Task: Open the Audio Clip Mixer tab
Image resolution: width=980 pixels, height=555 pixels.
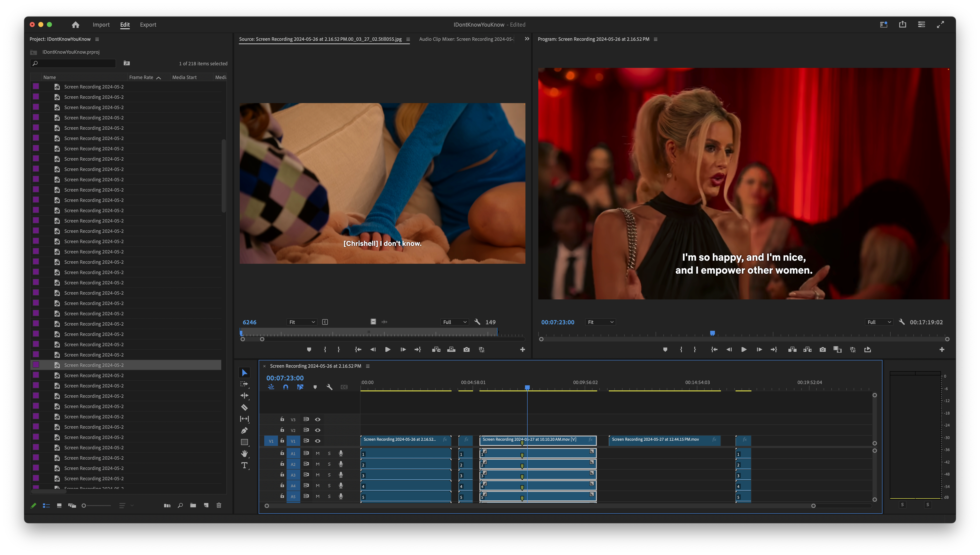Action: click(466, 39)
